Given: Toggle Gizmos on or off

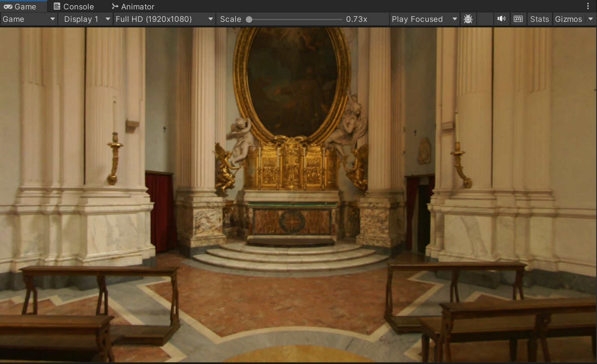Looking at the screenshot, I should tap(568, 19).
